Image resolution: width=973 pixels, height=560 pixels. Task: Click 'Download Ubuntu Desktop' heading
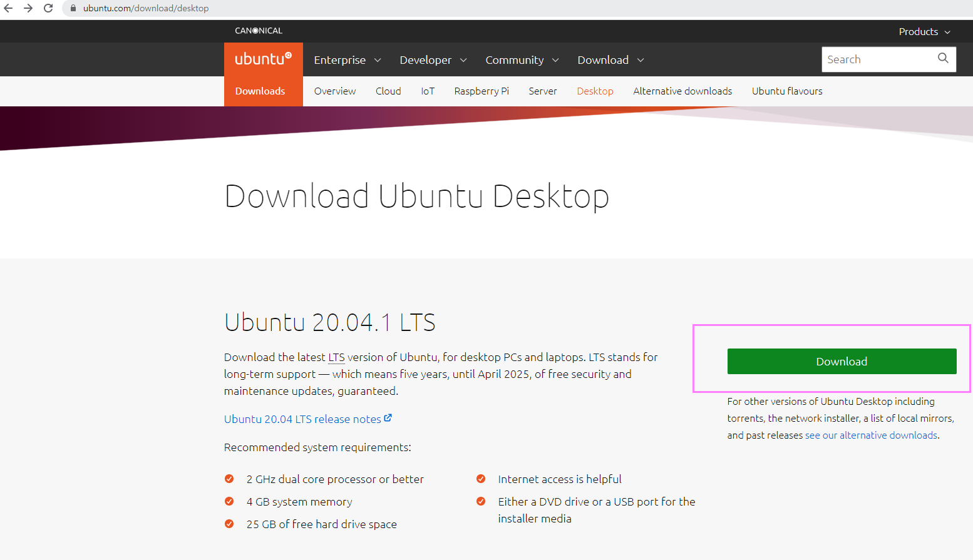click(x=417, y=196)
